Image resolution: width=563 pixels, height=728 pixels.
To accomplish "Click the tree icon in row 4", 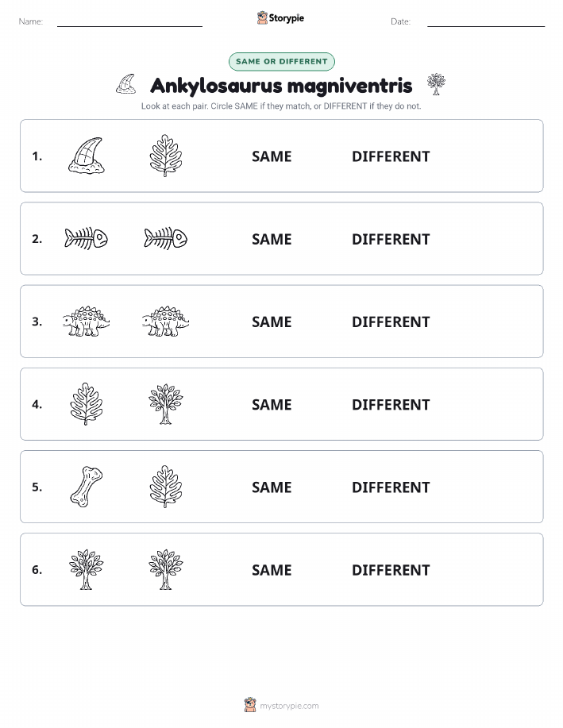I will pyautogui.click(x=166, y=404).
